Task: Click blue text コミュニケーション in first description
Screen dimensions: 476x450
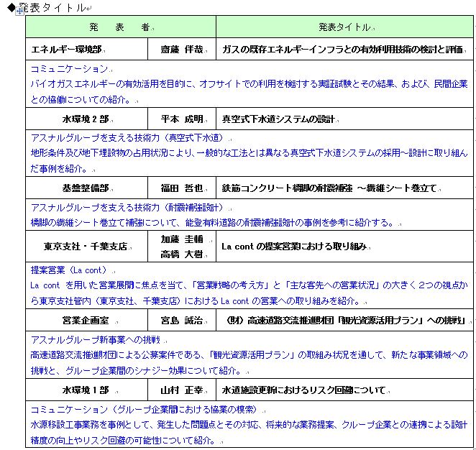Action: (69, 68)
